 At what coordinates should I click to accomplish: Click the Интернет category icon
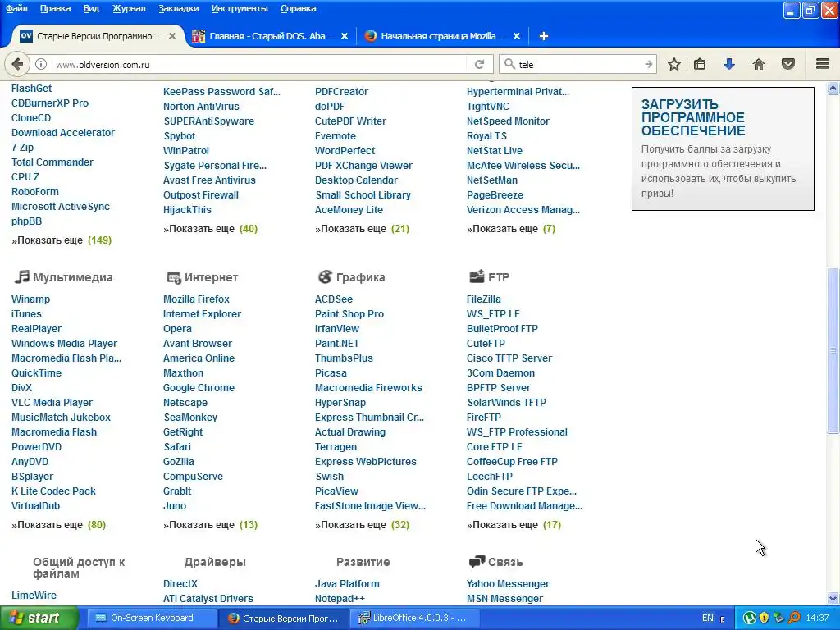(174, 277)
